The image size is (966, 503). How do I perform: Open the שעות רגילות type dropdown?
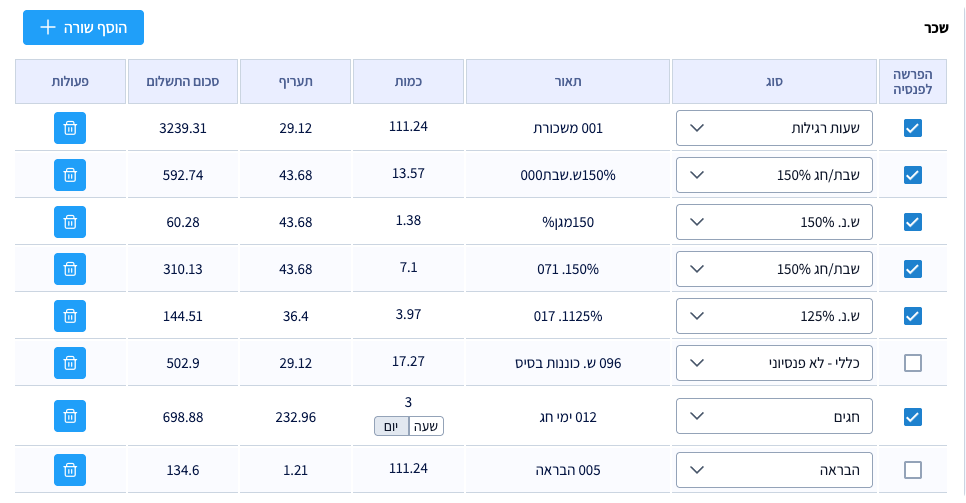pos(774,128)
